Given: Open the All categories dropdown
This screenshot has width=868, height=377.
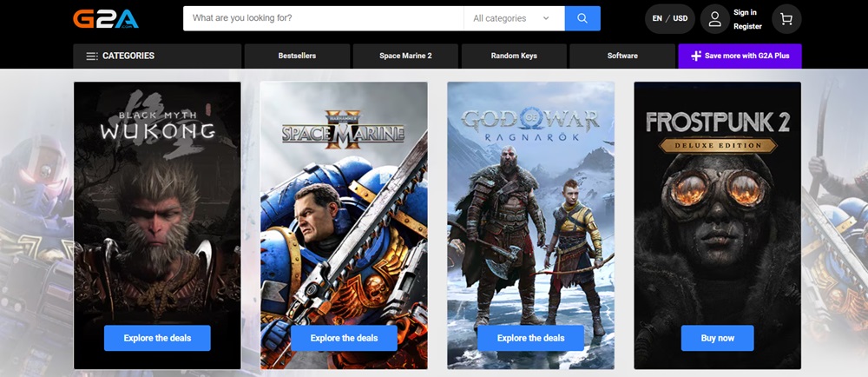Looking at the screenshot, I should coord(514,18).
